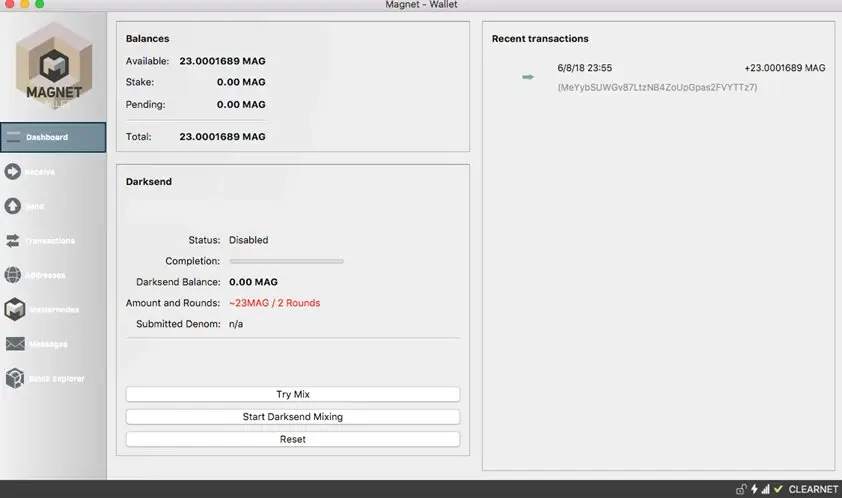This screenshot has width=842, height=498.
Task: Click the green sync checkmark icon
Action: 778,489
